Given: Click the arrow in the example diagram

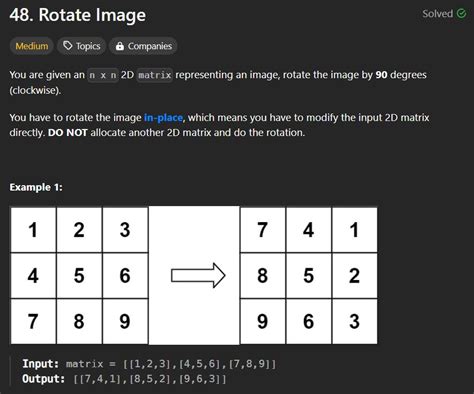Looking at the screenshot, I should click(x=198, y=275).
